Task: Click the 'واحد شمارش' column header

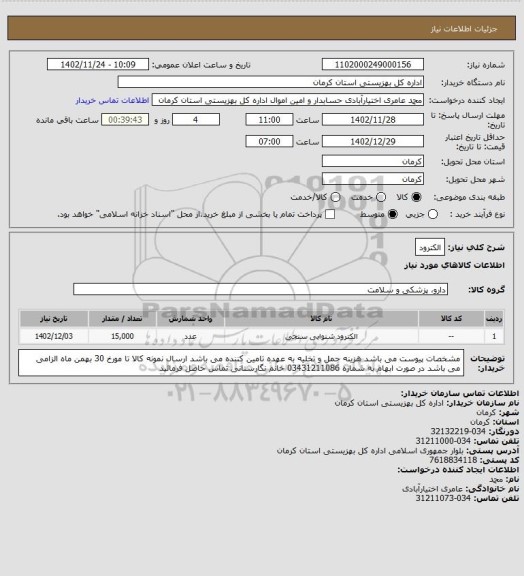Action: point(190,318)
